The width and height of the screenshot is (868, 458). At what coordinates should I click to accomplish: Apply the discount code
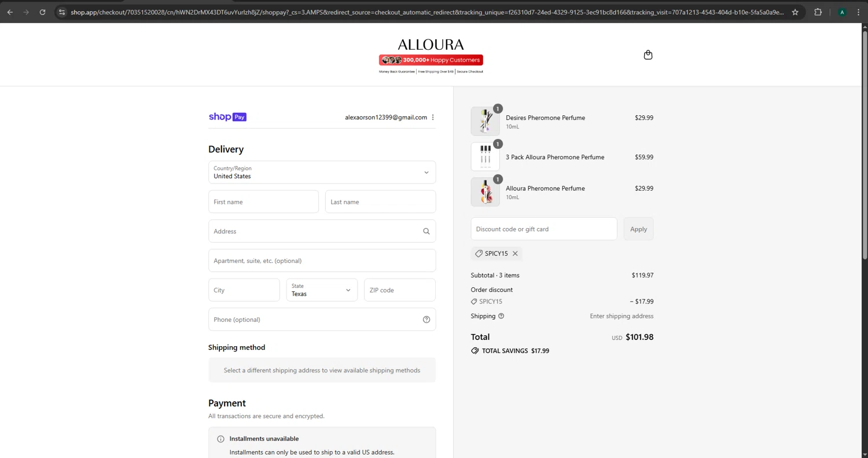pos(639,229)
